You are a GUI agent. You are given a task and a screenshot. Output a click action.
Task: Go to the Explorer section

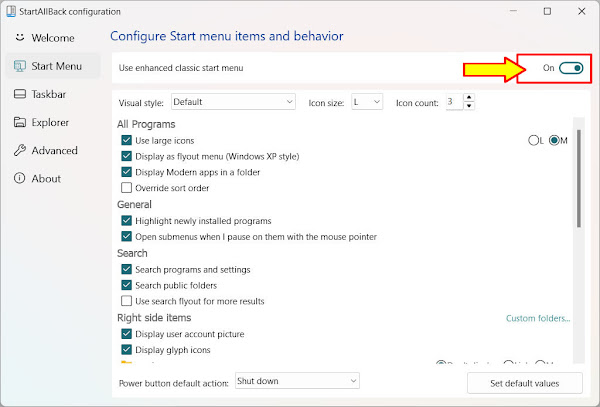click(x=53, y=122)
